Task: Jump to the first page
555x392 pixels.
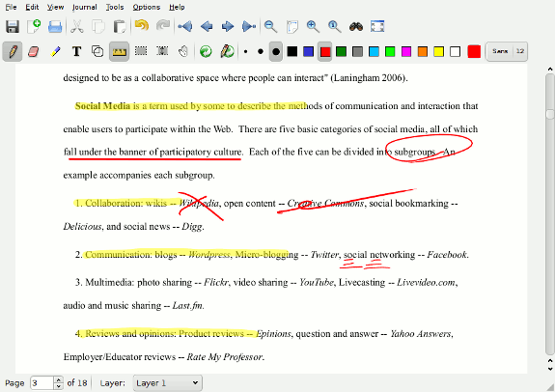Action: [184, 26]
